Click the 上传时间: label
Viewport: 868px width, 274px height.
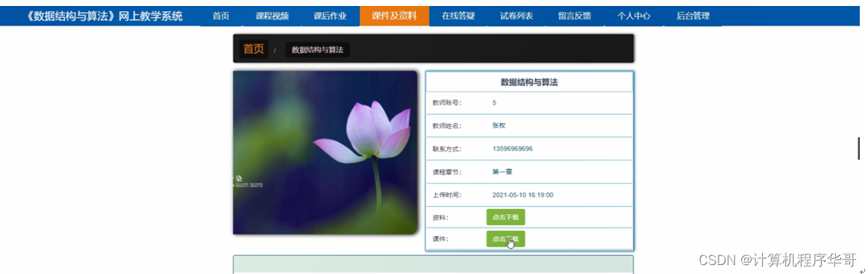[x=447, y=195]
